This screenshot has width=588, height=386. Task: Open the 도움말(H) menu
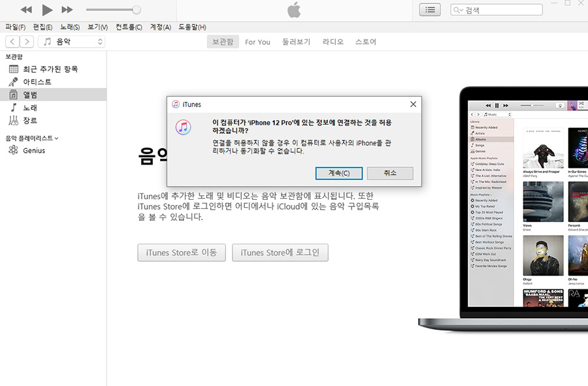192,27
